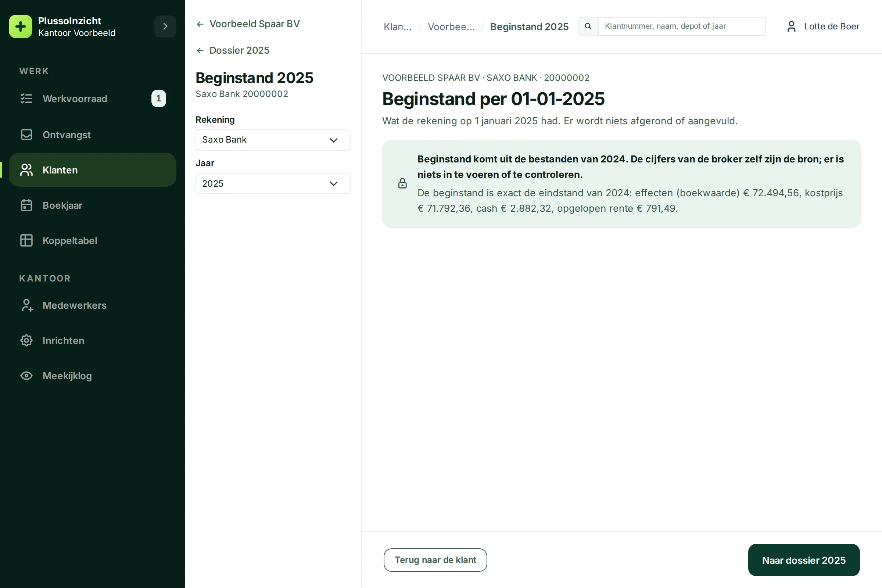Click the search magnifier icon
Viewport: 882px width, 588px height.
tap(588, 26)
